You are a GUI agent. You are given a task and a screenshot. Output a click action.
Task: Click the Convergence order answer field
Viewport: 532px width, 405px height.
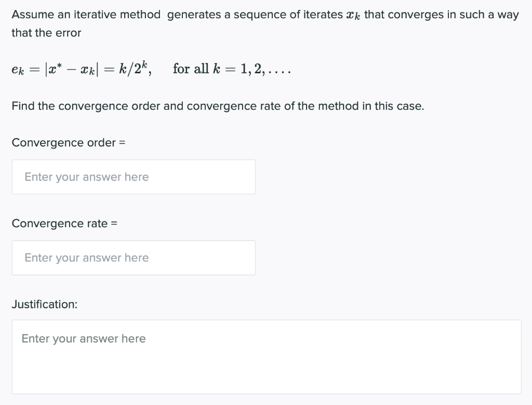133,177
